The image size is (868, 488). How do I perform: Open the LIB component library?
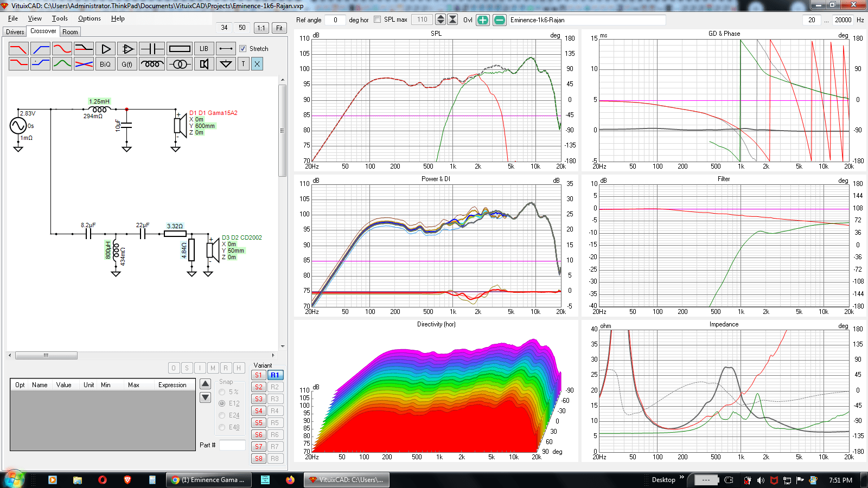pos(204,49)
